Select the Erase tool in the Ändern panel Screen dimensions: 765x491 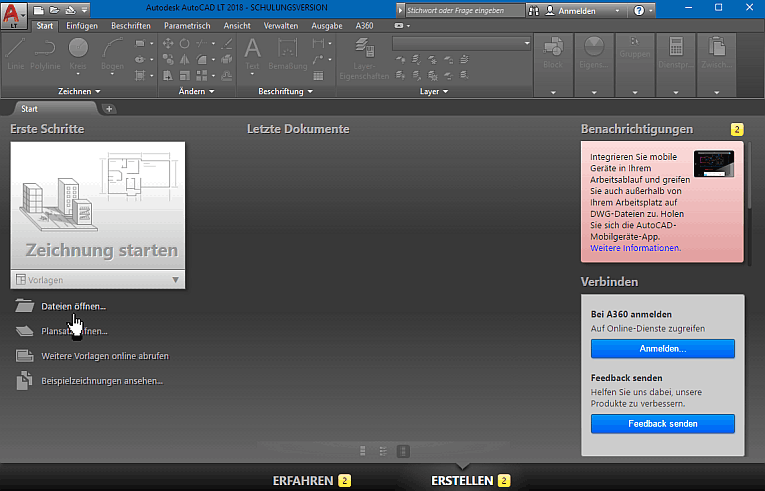click(x=227, y=44)
